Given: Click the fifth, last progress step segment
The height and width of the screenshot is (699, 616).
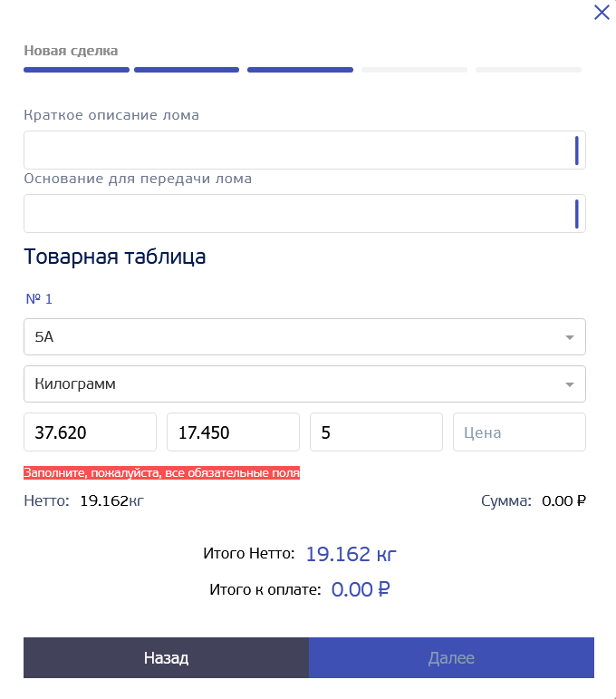Looking at the screenshot, I should (528, 69).
